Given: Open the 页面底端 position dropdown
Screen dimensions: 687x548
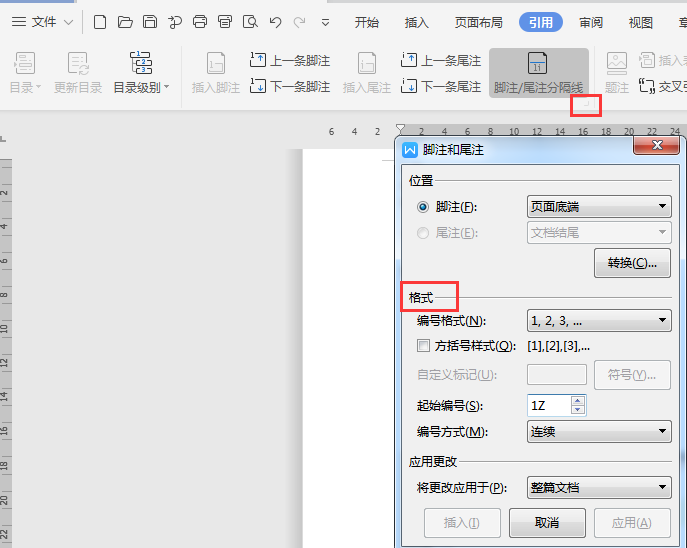Looking at the screenshot, I should point(599,206).
